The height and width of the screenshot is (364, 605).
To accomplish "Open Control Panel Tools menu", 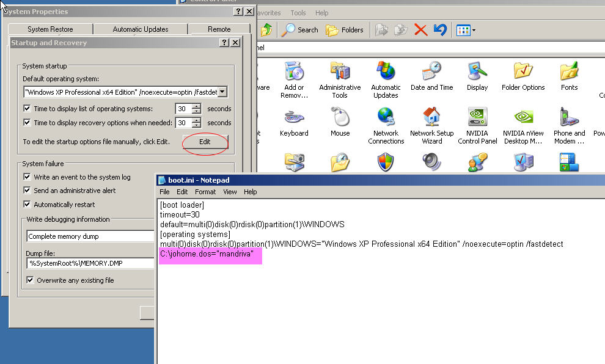I will point(298,13).
